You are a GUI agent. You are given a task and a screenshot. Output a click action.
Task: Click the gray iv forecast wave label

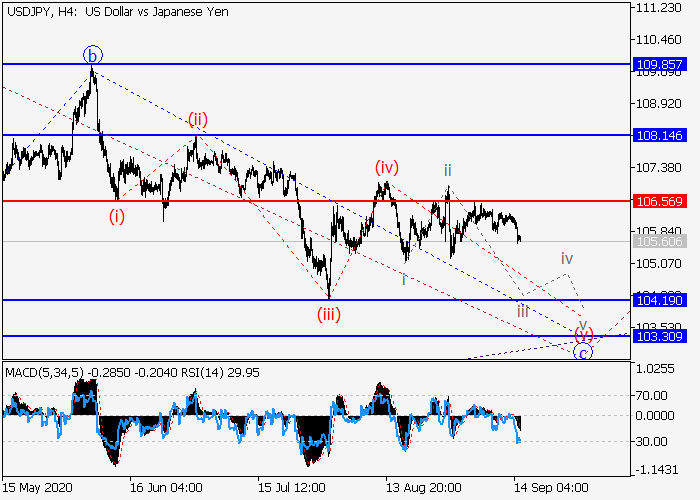click(x=566, y=257)
